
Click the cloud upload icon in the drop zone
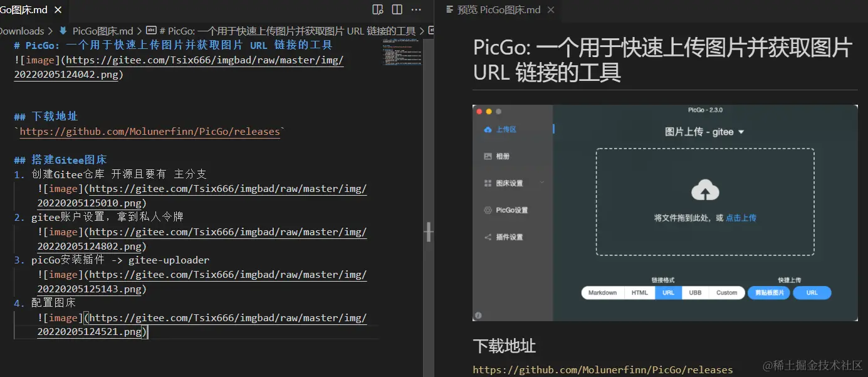pos(705,189)
